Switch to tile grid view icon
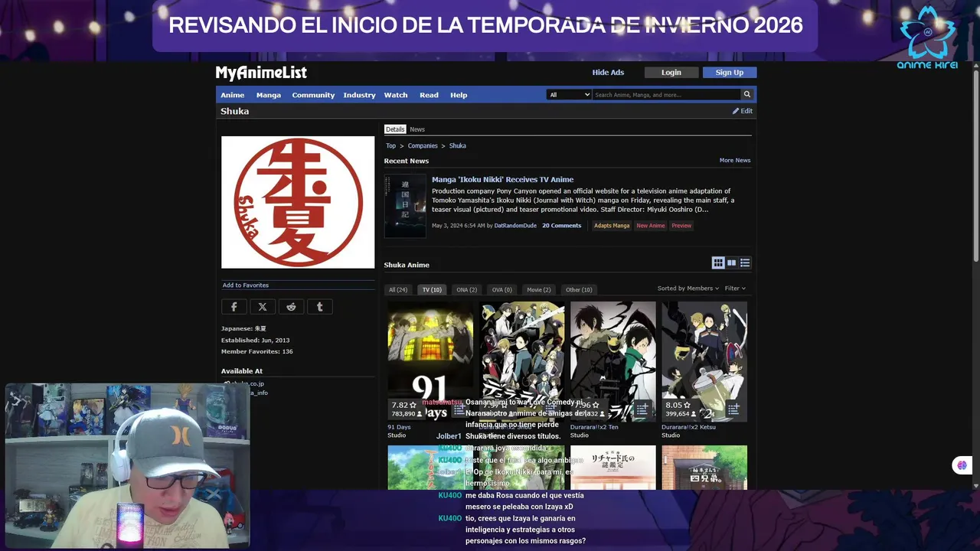Screen dimensions: 980x551 point(718,262)
